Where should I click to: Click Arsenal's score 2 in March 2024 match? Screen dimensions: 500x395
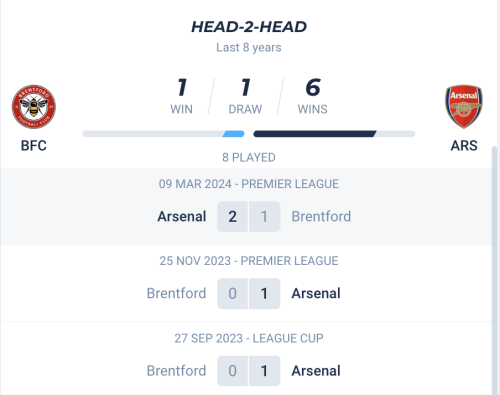coord(232,217)
